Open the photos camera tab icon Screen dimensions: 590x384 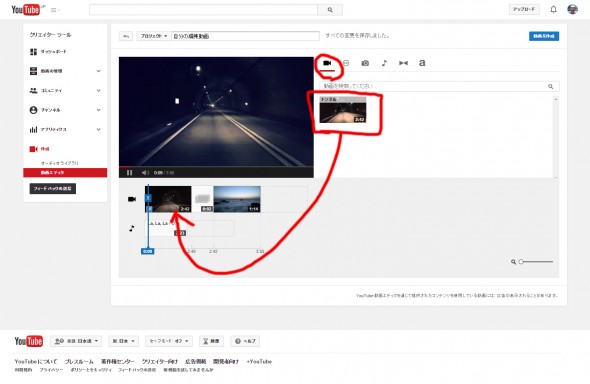coord(365,63)
